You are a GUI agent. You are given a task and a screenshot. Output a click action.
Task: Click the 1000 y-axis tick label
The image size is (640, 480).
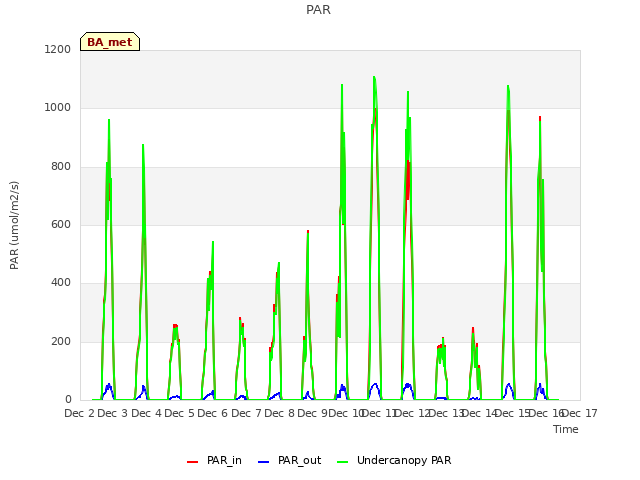58,108
